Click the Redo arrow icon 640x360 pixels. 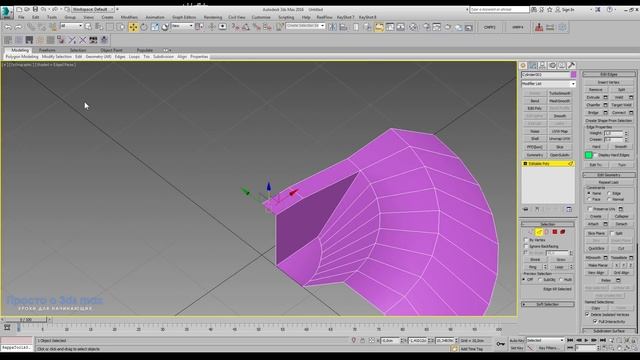click(19, 27)
